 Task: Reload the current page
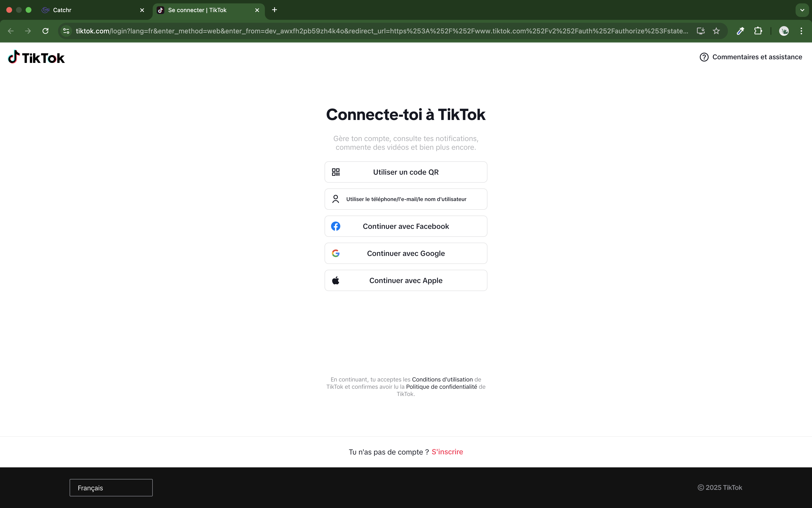(x=45, y=31)
